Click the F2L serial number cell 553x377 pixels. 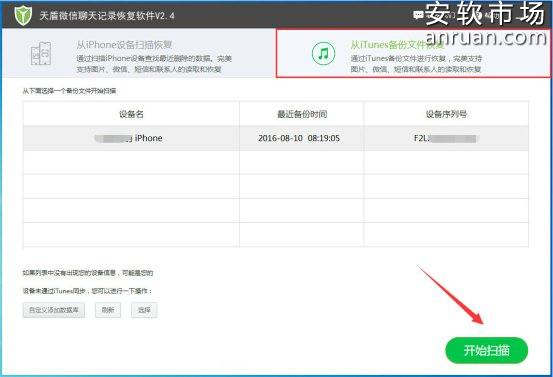[x=446, y=138]
